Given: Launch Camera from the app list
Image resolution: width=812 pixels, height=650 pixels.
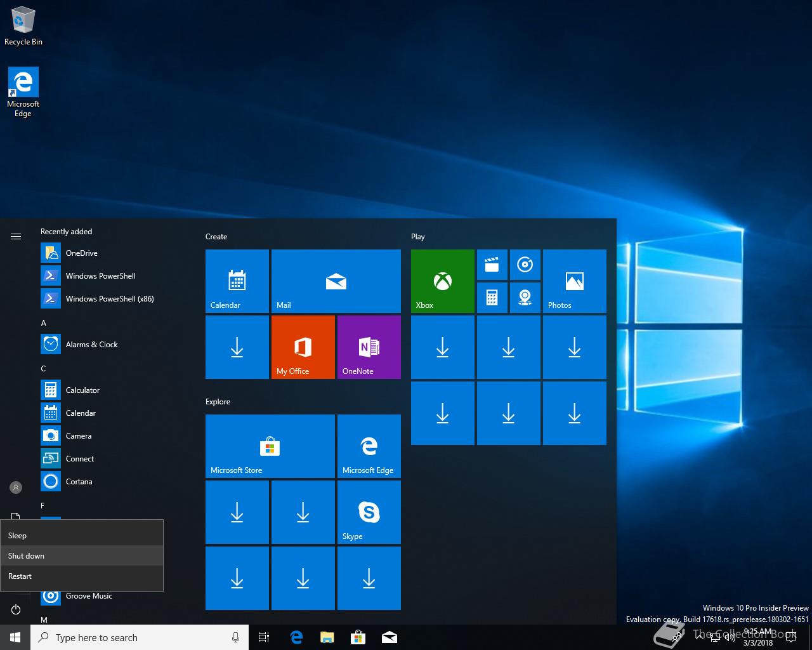Looking at the screenshot, I should point(114,435).
